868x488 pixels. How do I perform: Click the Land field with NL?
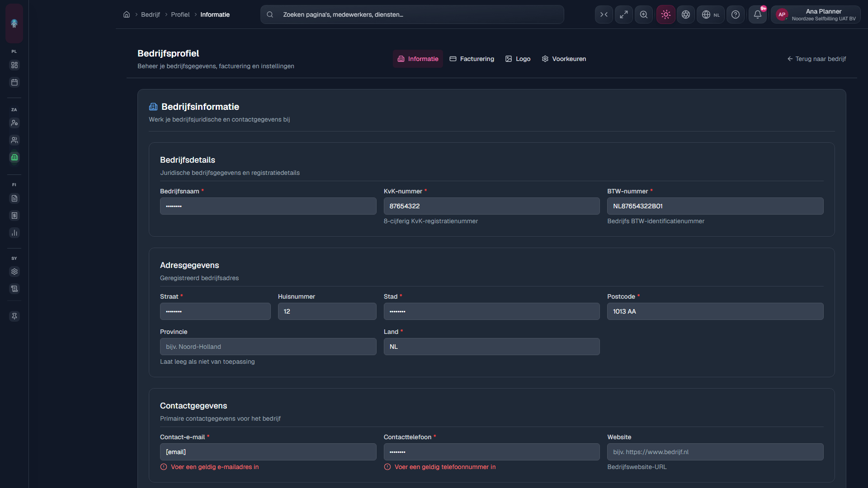tap(491, 347)
